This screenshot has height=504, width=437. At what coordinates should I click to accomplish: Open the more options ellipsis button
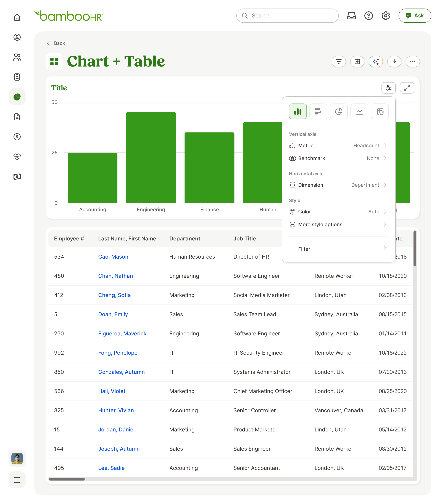[x=413, y=61]
